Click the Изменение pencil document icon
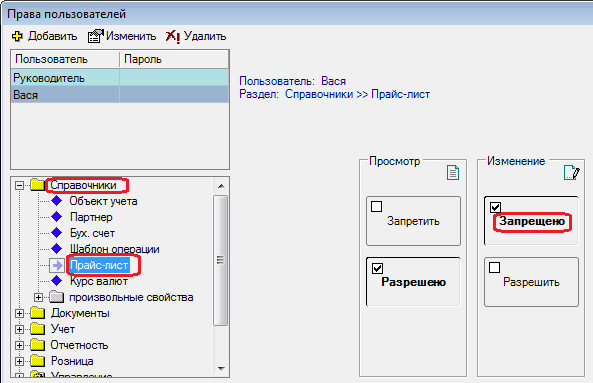This screenshot has width=593, height=383. coord(571,172)
